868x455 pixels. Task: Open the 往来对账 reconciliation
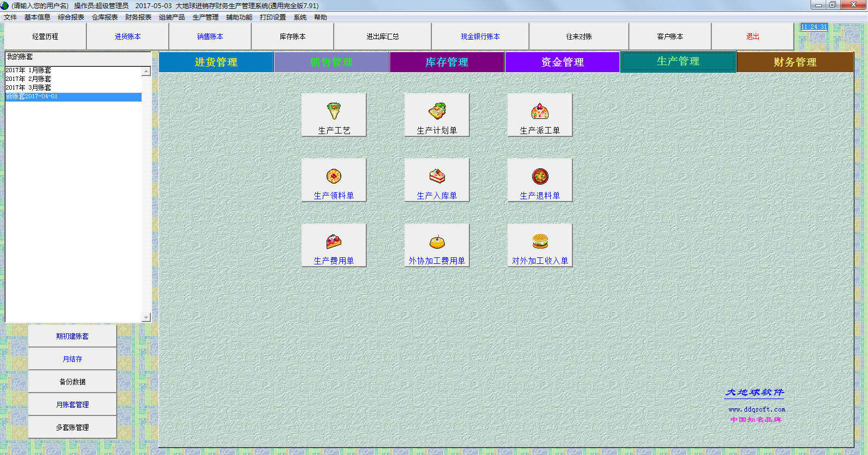(579, 36)
